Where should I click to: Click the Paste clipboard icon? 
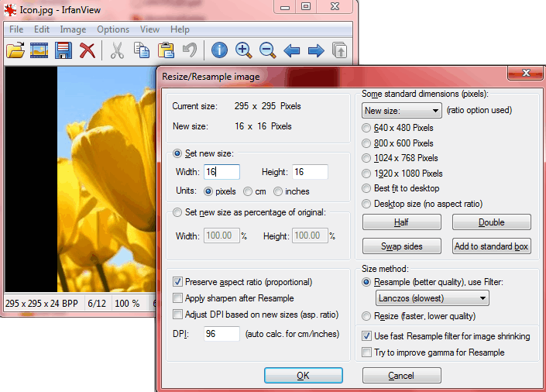pos(166,51)
